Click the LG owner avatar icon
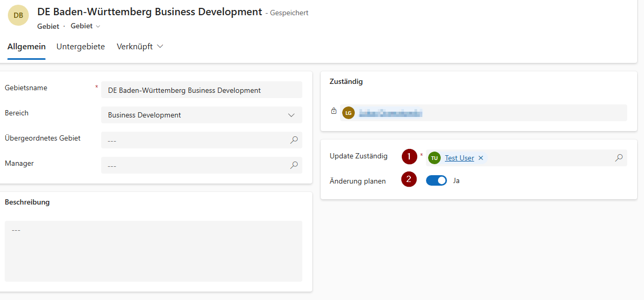This screenshot has height=300, width=644. tap(348, 113)
